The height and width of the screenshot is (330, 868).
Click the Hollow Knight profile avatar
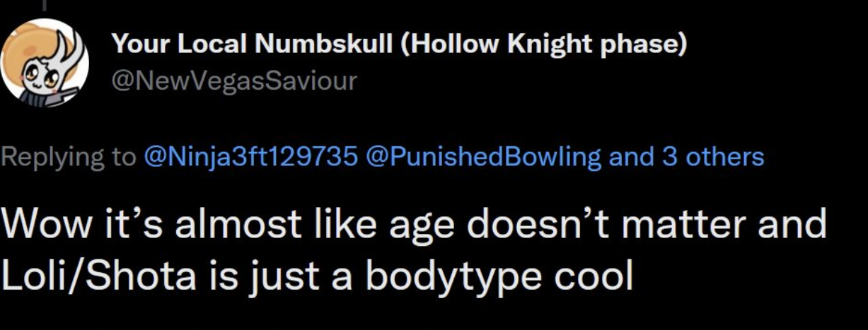(x=44, y=62)
